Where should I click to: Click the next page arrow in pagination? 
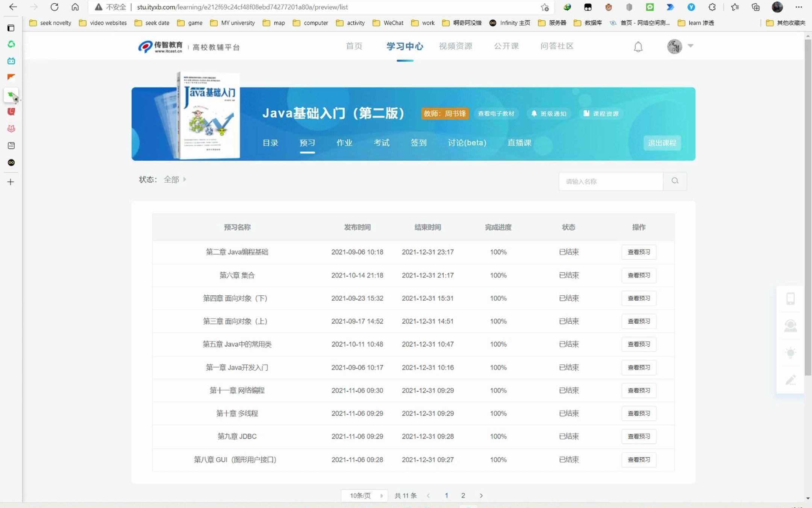pos(481,496)
